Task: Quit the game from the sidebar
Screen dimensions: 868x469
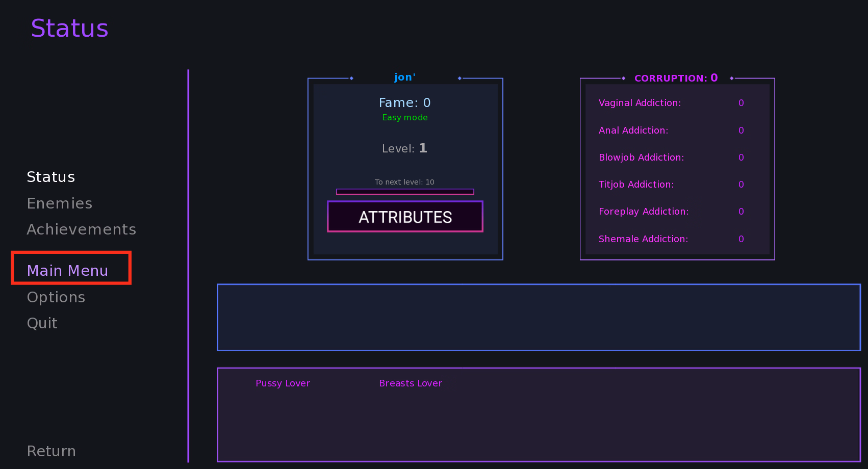Action: 42,323
